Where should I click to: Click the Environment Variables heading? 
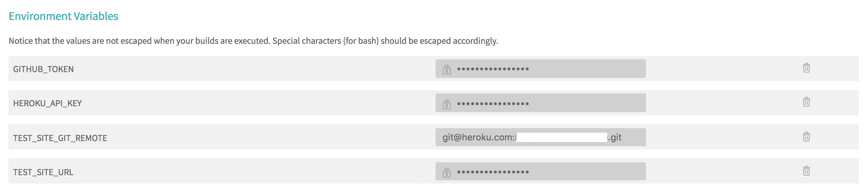[x=63, y=16]
